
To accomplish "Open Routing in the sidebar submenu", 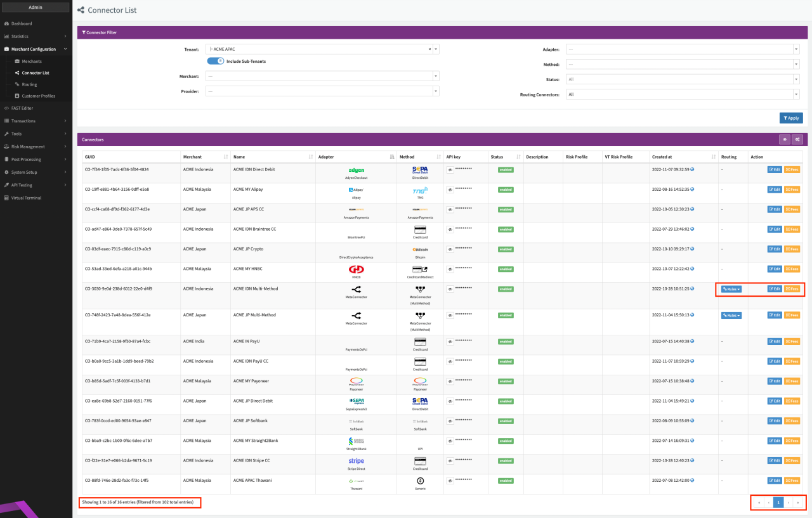I will click(x=29, y=84).
